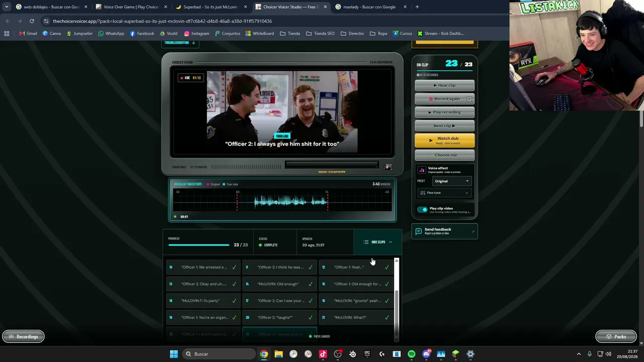Viewport: 644px width, 362px height.
Task: Open the Instagram bookmark
Action: pyautogui.click(x=197, y=34)
